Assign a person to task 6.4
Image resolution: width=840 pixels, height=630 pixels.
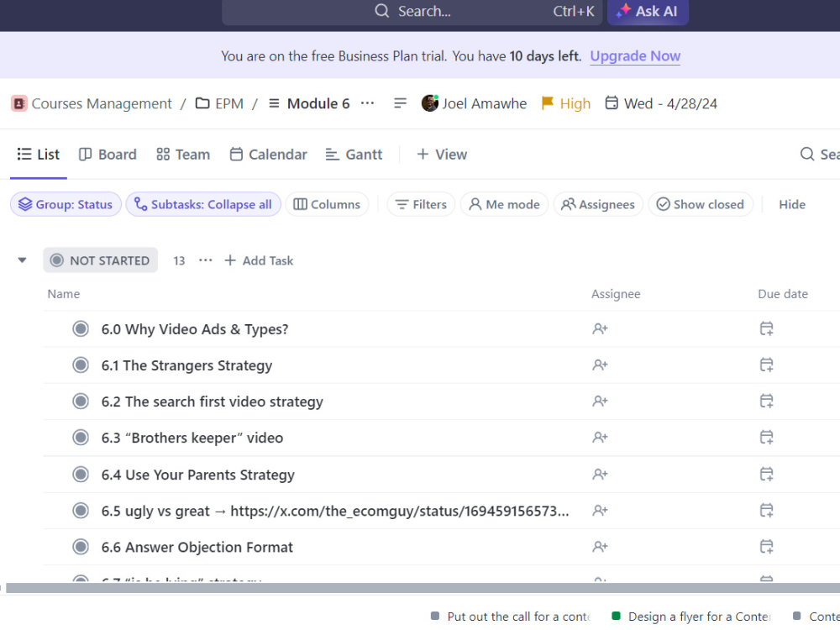pos(600,474)
